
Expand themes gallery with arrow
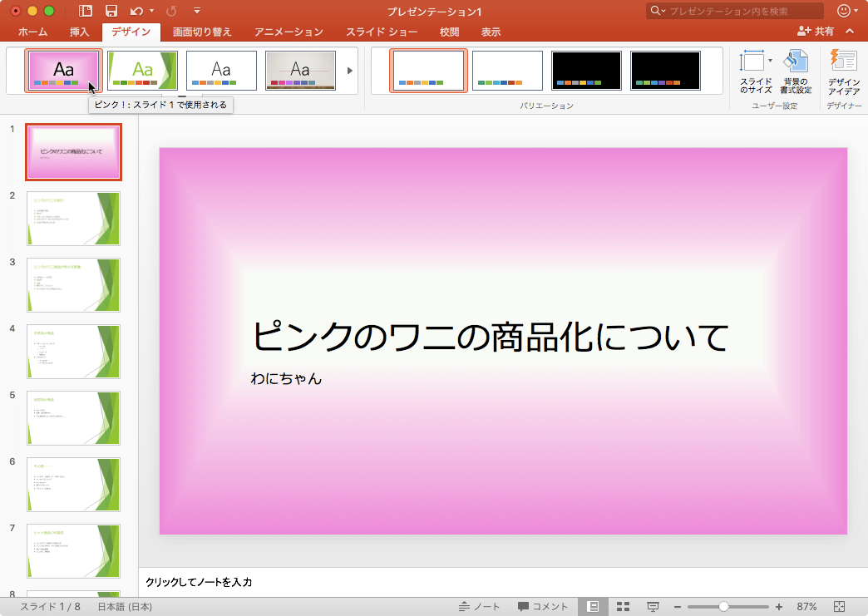point(350,71)
